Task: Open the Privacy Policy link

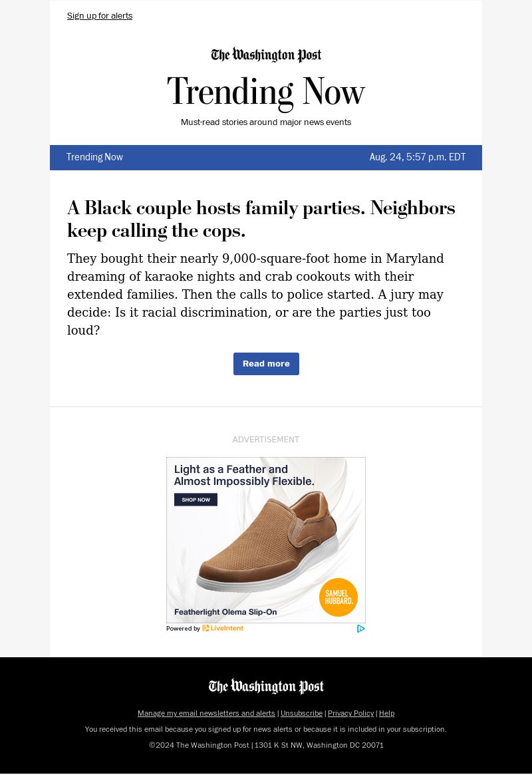Action: pos(350,714)
